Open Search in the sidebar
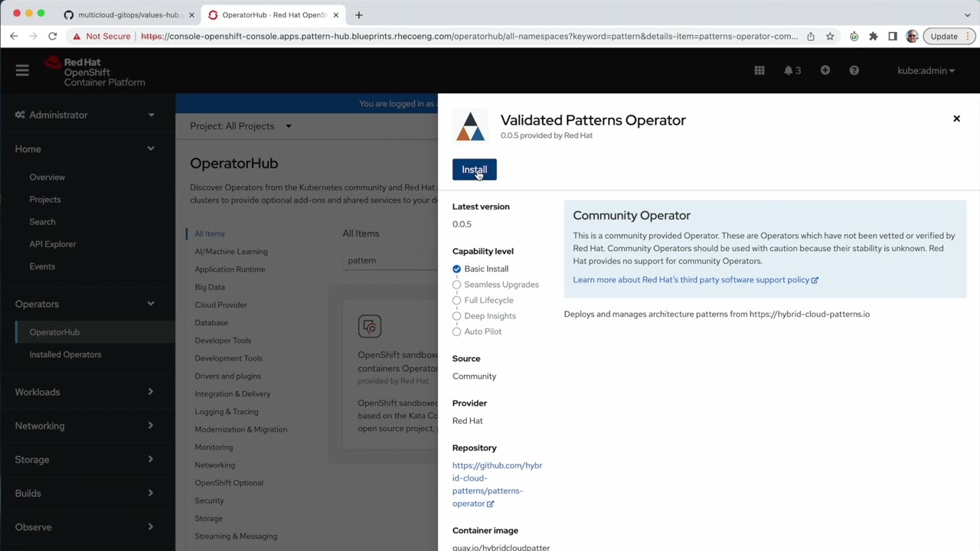The width and height of the screenshot is (980, 551). pyautogui.click(x=42, y=222)
